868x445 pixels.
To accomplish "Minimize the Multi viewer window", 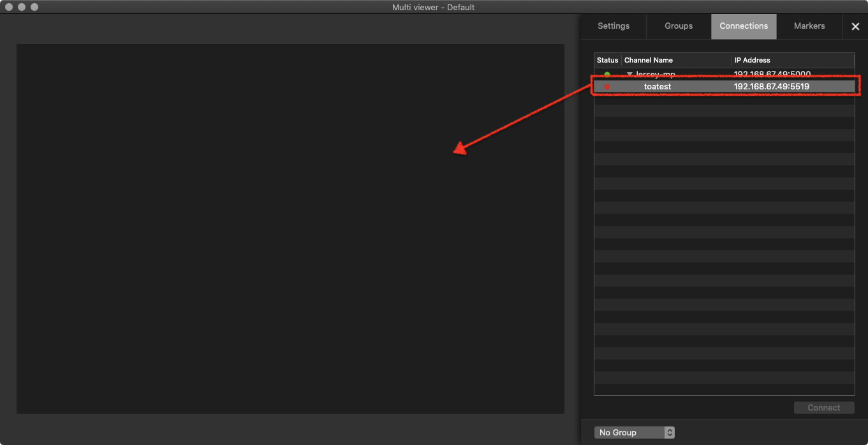I will coord(22,7).
